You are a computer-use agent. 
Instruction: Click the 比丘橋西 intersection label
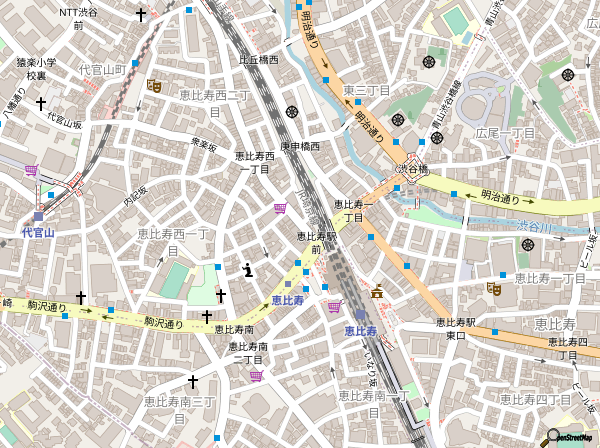[x=258, y=59]
